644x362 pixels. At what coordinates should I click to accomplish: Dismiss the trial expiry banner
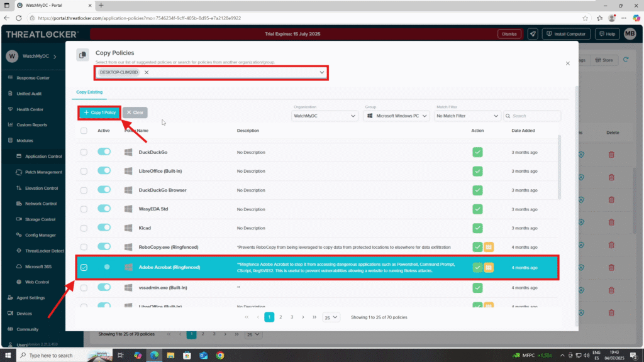point(509,34)
